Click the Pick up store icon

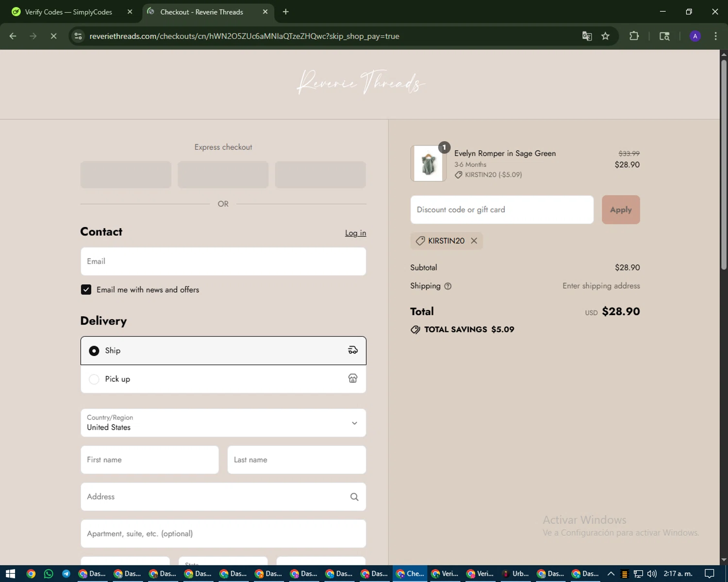353,378
